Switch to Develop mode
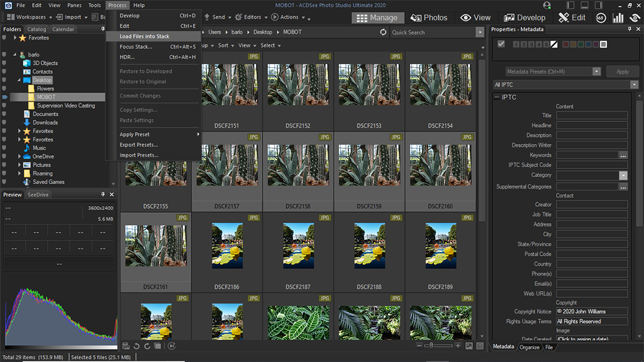The height and width of the screenshot is (362, 644). (525, 18)
